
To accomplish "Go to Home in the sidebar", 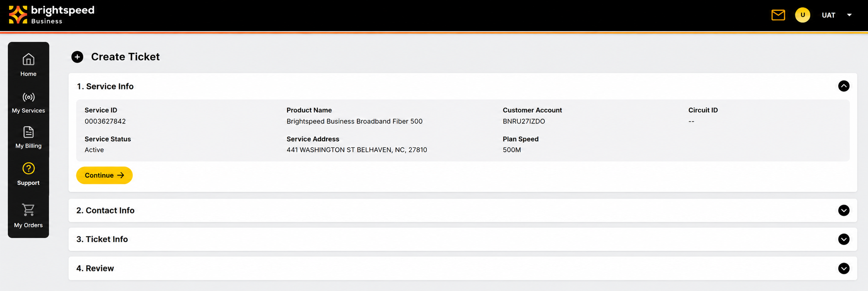I will pos(28,65).
